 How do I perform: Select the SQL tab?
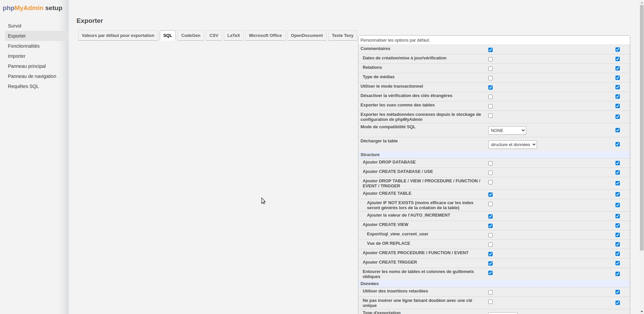point(168,36)
